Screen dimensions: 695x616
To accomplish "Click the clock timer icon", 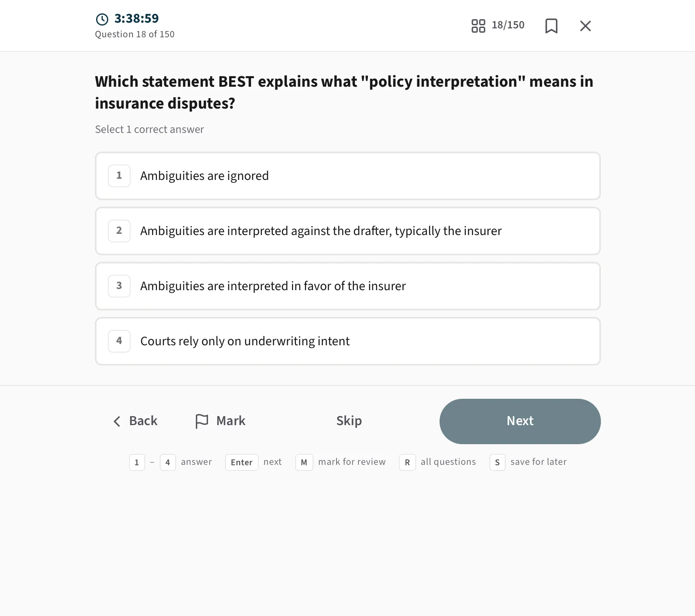I will tap(102, 19).
